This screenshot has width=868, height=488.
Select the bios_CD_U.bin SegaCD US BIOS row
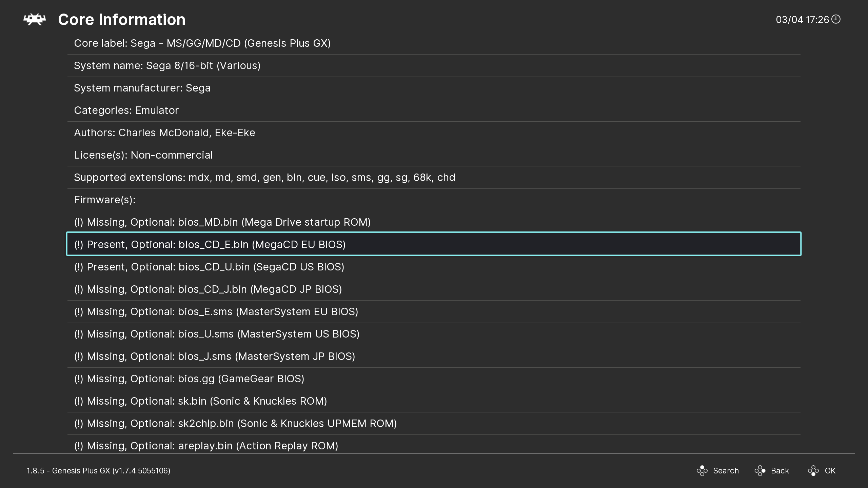[434, 267]
